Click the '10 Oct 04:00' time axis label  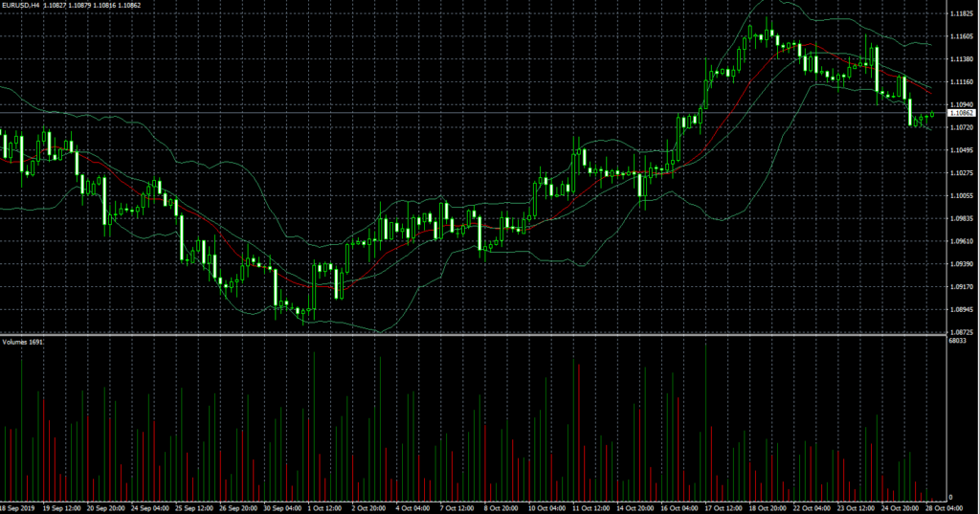[x=546, y=508]
